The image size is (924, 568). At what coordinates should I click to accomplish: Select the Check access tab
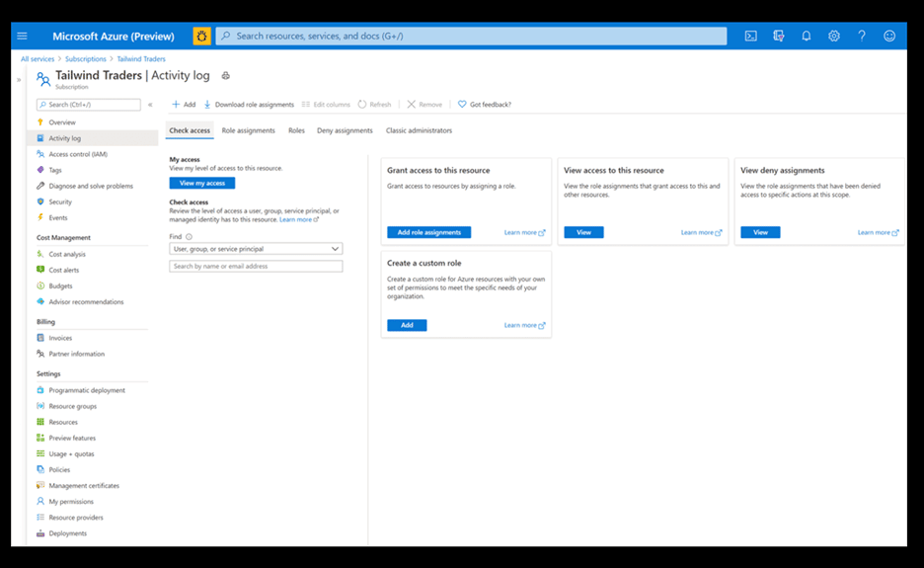190,130
